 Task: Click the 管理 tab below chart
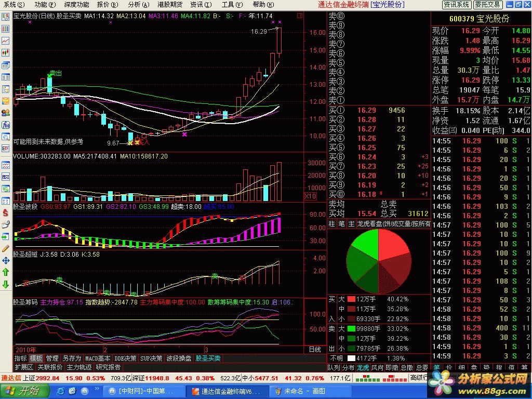(52, 358)
